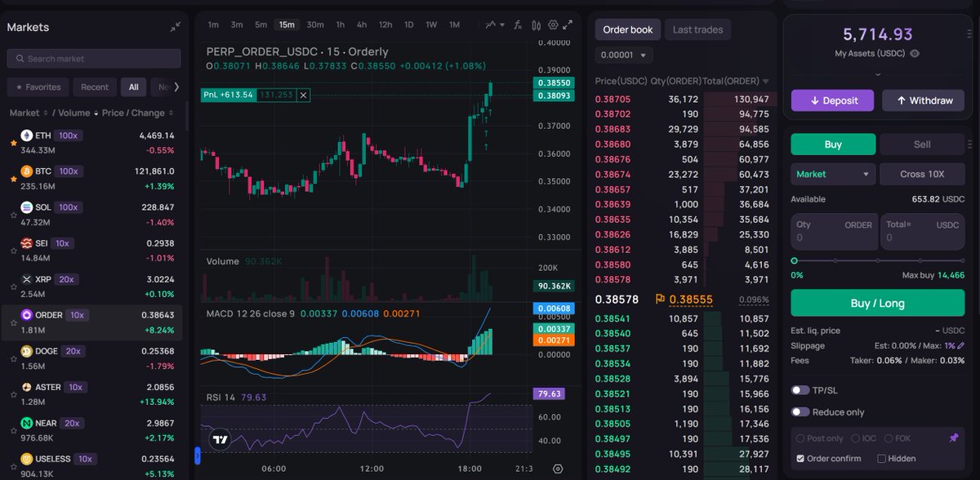Viewport: 980px width, 480px height.
Task: Select the Post only radio option
Action: 800,438
